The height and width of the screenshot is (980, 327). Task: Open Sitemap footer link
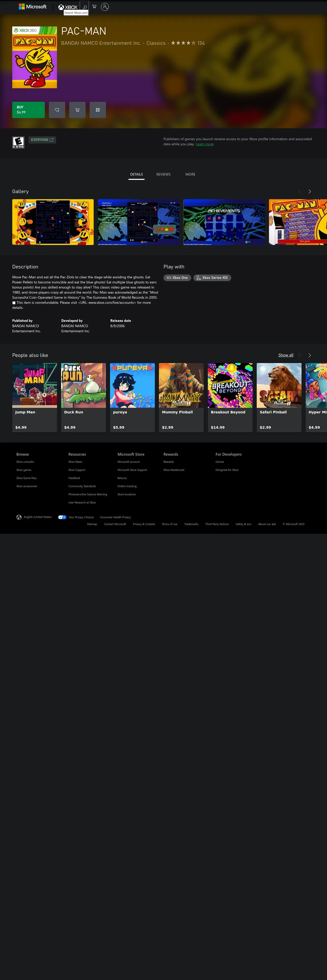92,524
